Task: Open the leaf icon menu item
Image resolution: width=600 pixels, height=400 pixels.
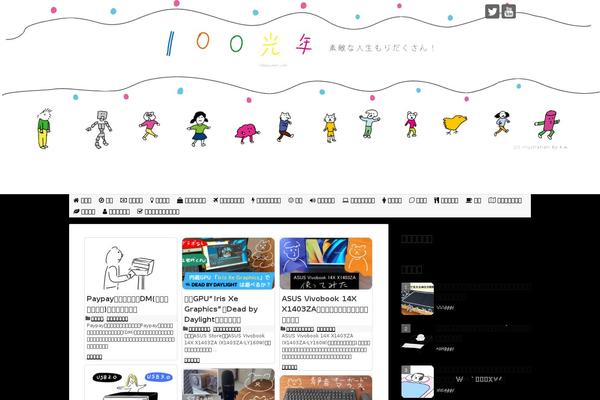Action: pos(84,211)
